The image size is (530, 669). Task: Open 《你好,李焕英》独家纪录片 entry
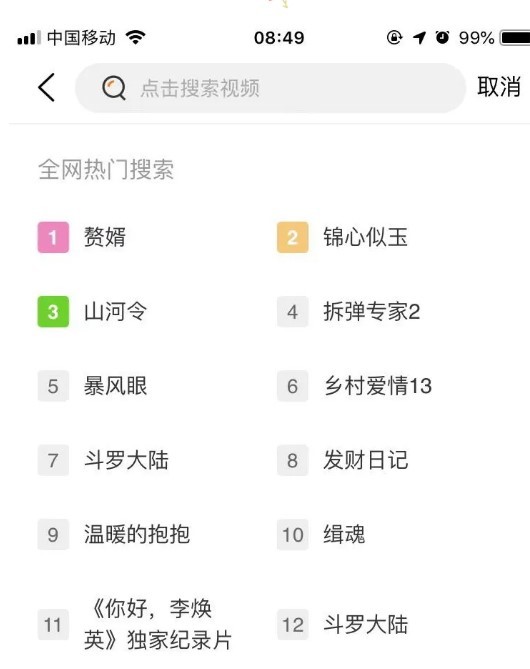(x=158, y=624)
